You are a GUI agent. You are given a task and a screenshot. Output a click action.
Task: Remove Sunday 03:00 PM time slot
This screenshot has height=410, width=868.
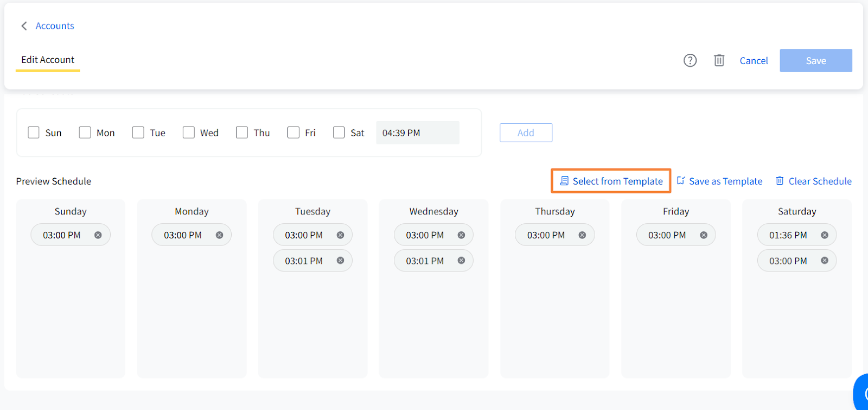pyautogui.click(x=98, y=235)
